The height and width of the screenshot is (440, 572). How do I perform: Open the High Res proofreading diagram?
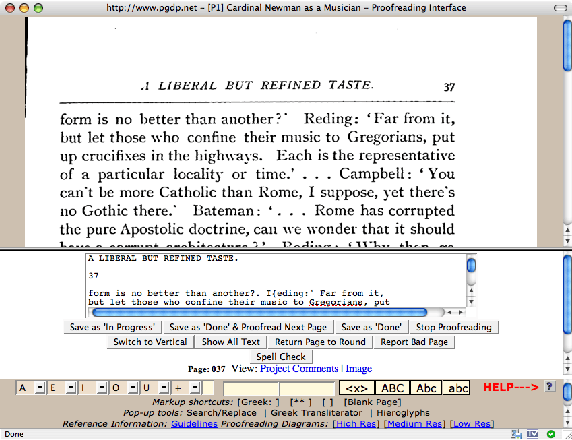click(356, 424)
